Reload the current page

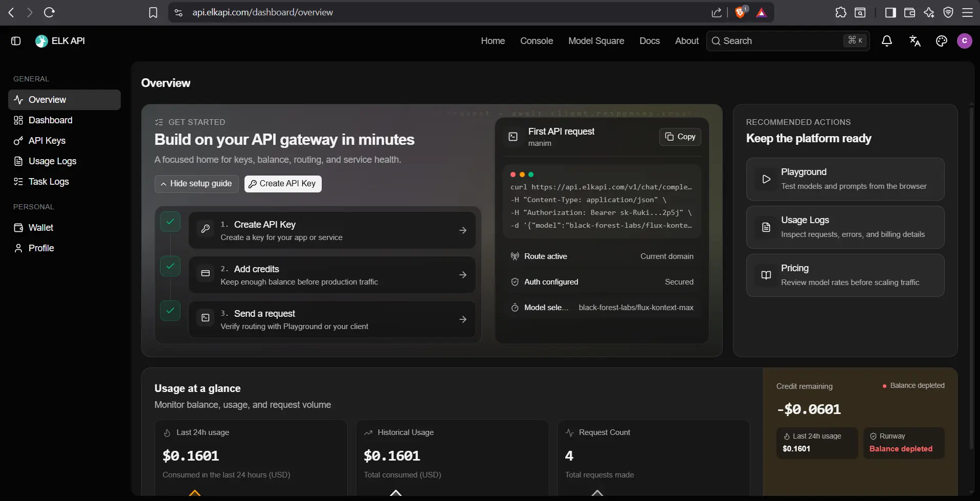point(50,12)
